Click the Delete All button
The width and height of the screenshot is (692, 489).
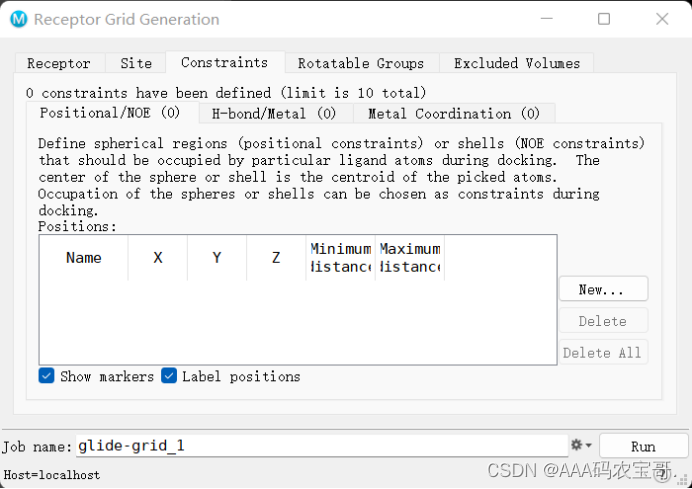pyautogui.click(x=603, y=352)
